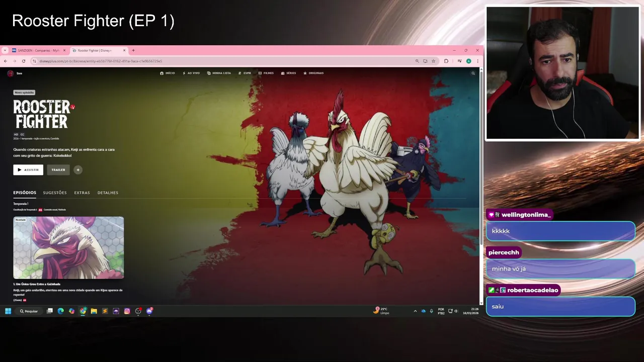
Task: Select the Episódios tab
Action: 25,193
